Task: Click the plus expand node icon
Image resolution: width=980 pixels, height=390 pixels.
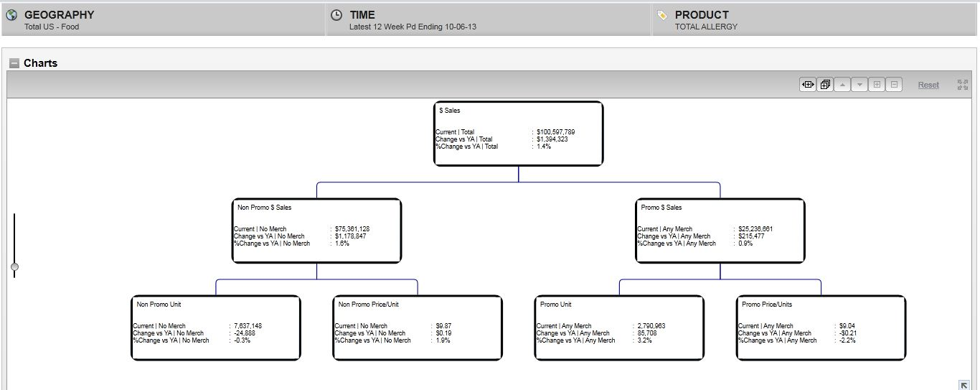Action: (876, 85)
